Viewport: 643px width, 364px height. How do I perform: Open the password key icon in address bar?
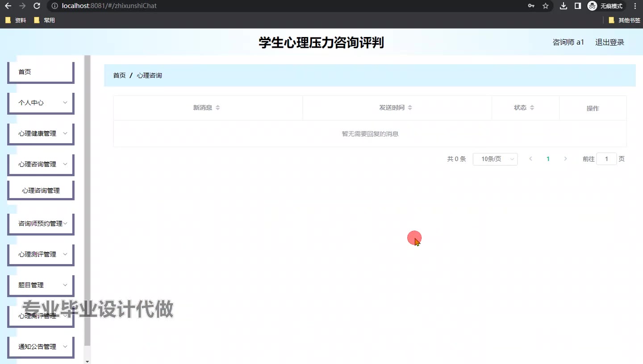coord(531,6)
